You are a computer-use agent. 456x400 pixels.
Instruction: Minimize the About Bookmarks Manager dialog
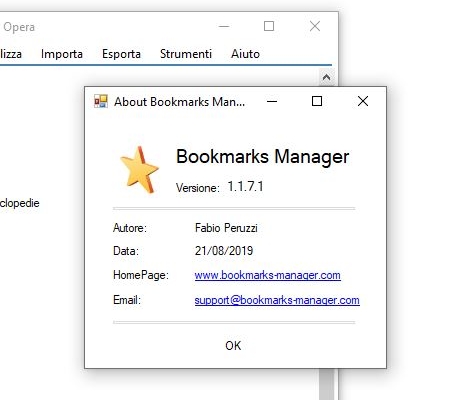pyautogui.click(x=272, y=101)
